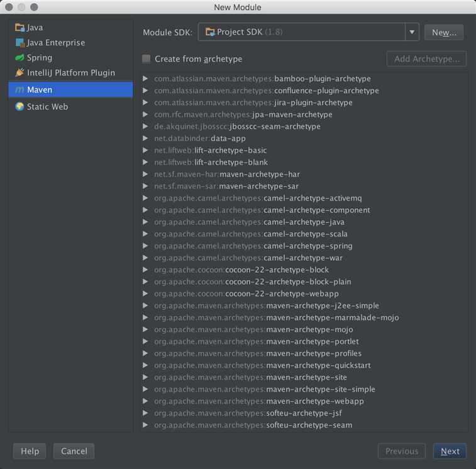Select maven-archetype-portlet row
This screenshot has width=476, height=469.
click(x=304, y=341)
